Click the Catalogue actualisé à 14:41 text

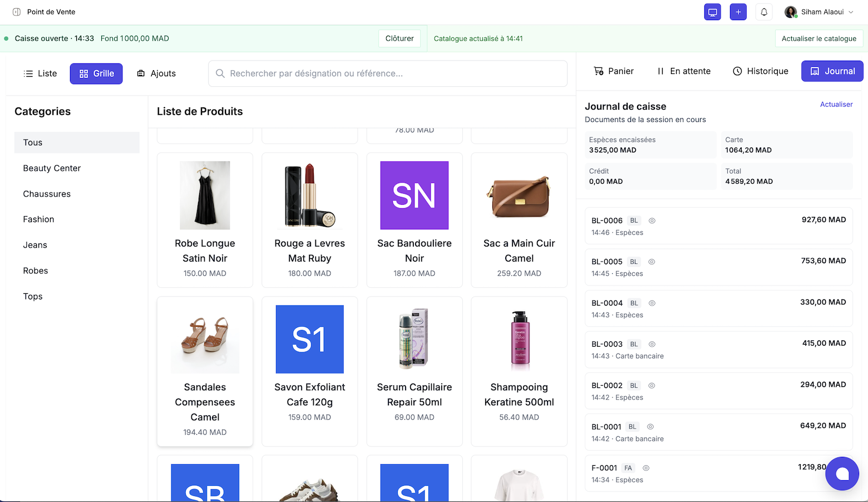point(479,38)
